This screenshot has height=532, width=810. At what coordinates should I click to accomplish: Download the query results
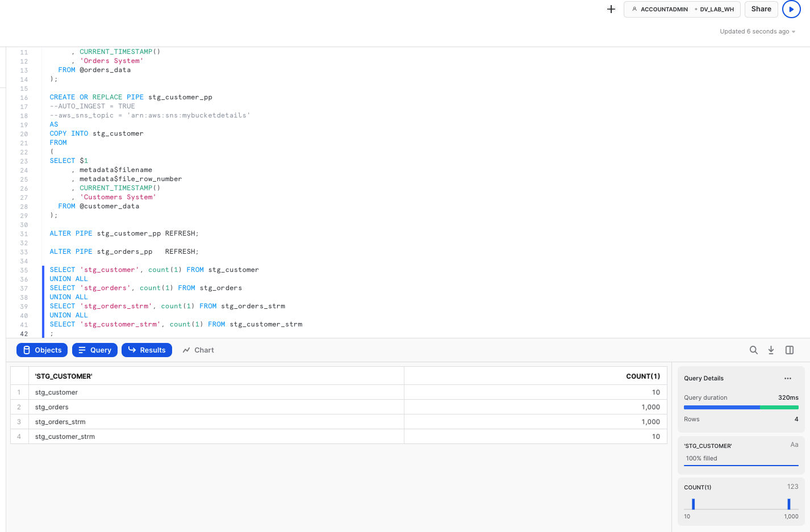pyautogui.click(x=771, y=350)
